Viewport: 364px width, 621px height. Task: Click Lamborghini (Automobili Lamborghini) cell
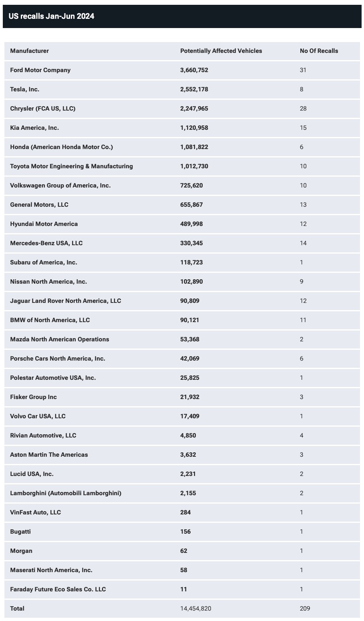click(x=66, y=493)
